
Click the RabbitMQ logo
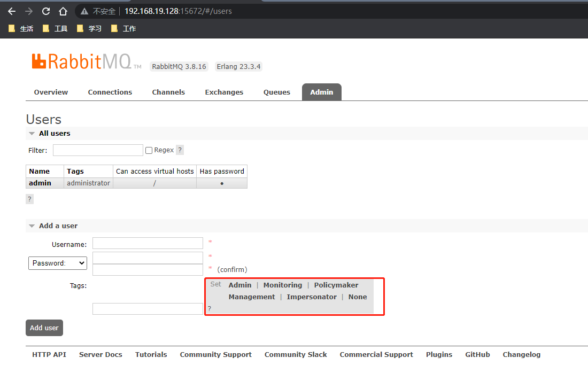click(86, 61)
